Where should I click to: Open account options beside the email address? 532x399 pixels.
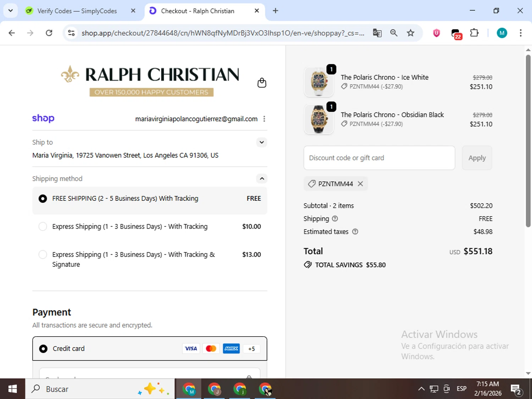pos(264,119)
